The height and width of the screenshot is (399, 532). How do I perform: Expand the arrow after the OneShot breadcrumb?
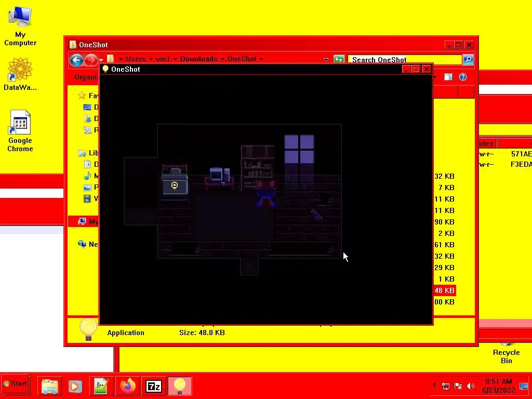point(261,59)
